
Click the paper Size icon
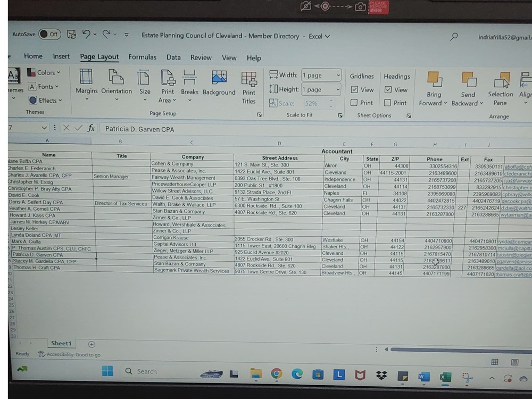(144, 78)
